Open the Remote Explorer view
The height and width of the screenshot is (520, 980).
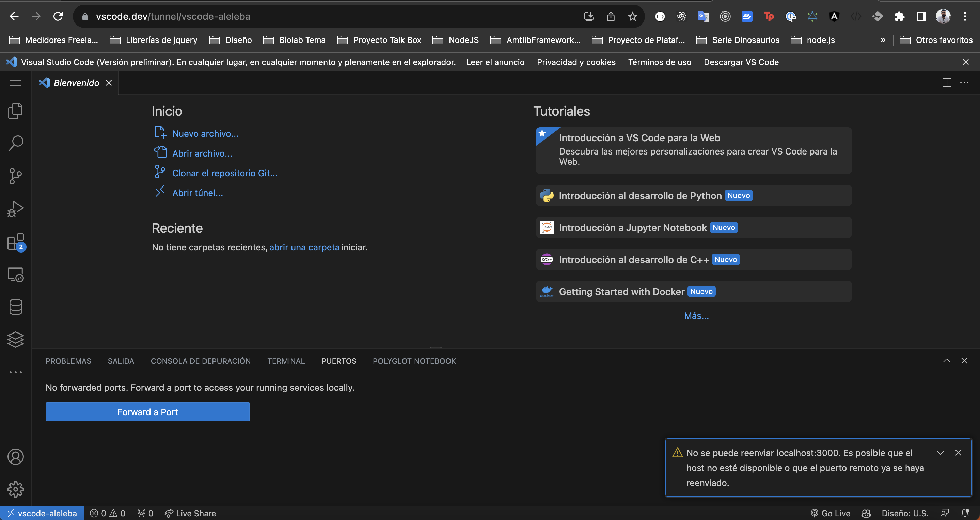[15, 275]
